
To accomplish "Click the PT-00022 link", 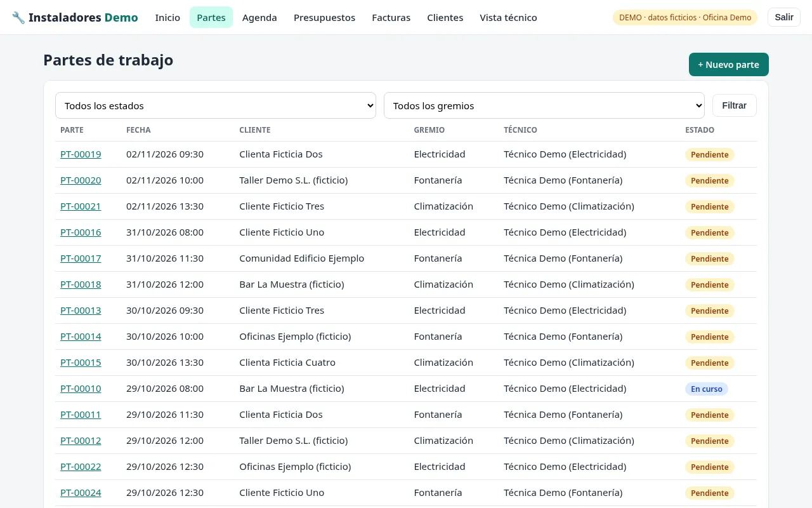I will pos(81,467).
